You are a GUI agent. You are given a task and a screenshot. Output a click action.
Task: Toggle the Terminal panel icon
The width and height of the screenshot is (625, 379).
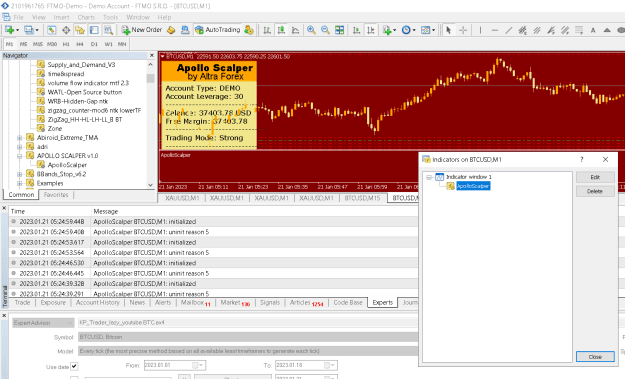(94, 30)
